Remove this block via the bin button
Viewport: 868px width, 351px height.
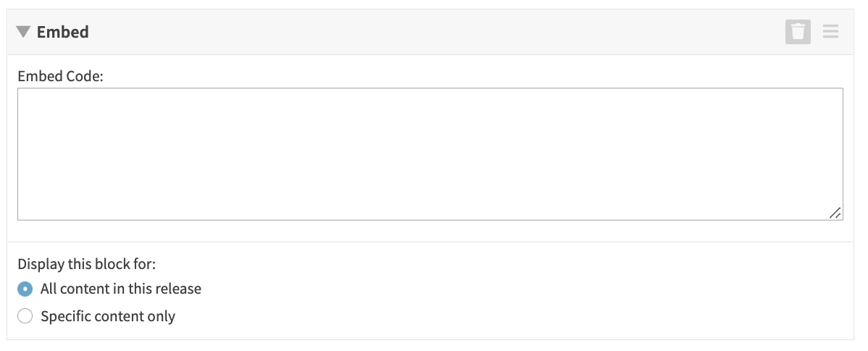(798, 32)
